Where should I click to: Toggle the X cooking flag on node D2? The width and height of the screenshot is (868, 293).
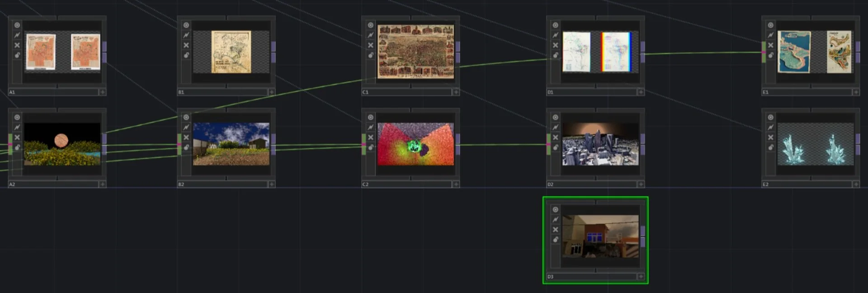[x=556, y=137]
